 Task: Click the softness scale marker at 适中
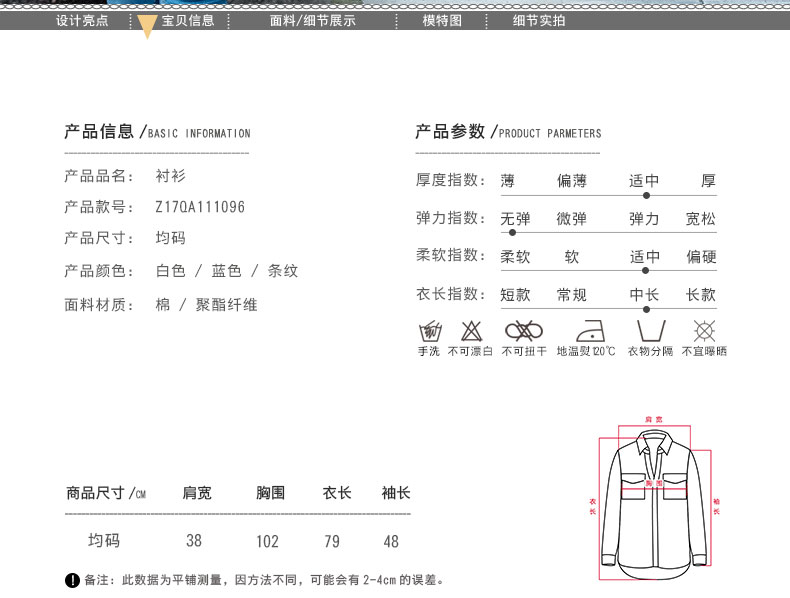645,270
